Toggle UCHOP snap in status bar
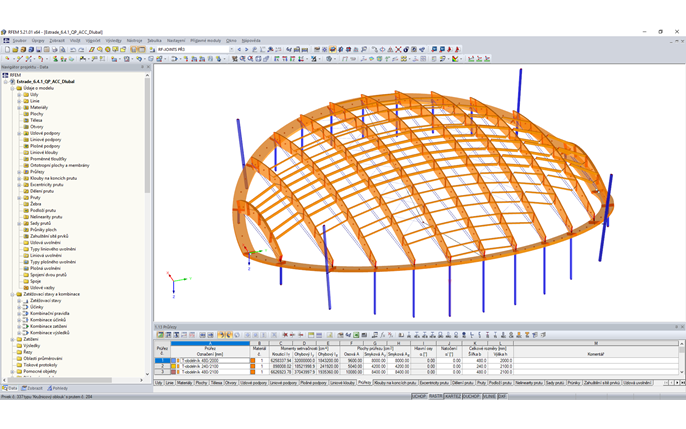 [x=419, y=396]
